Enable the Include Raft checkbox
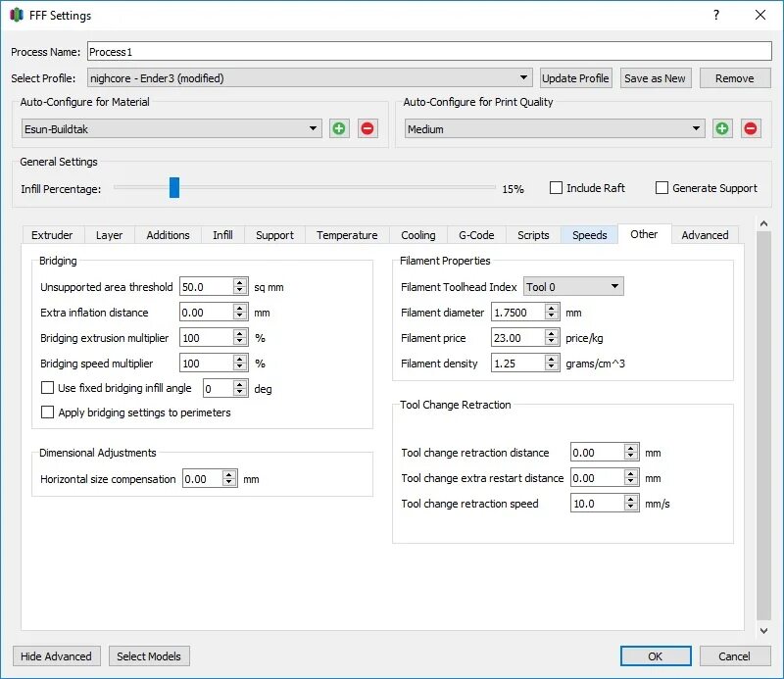The height and width of the screenshot is (679, 784). 556,188
